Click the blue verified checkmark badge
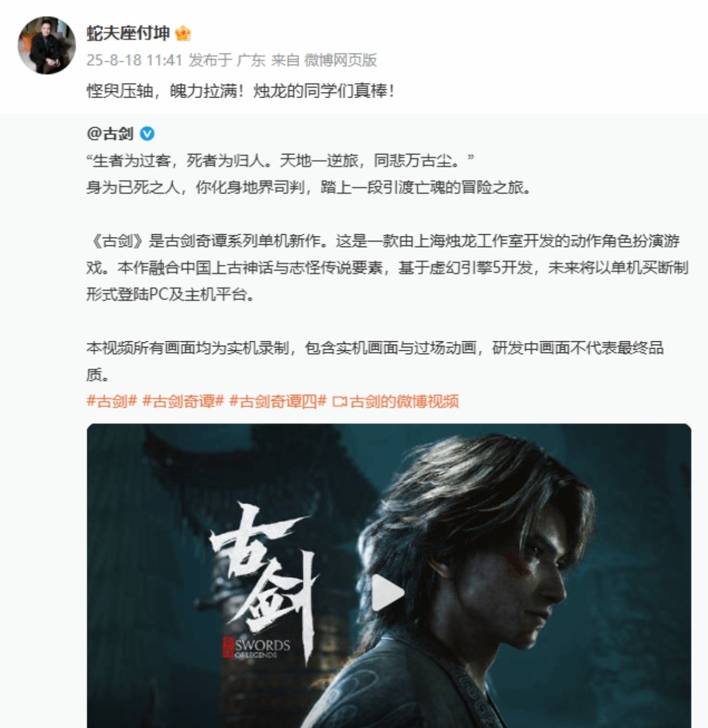The image size is (708, 728). coord(147,133)
